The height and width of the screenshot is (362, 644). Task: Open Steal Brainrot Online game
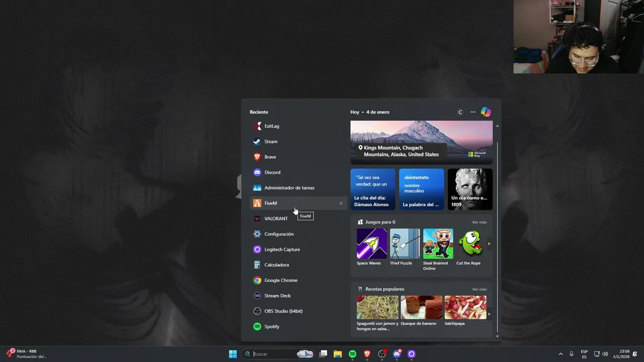pos(438,249)
